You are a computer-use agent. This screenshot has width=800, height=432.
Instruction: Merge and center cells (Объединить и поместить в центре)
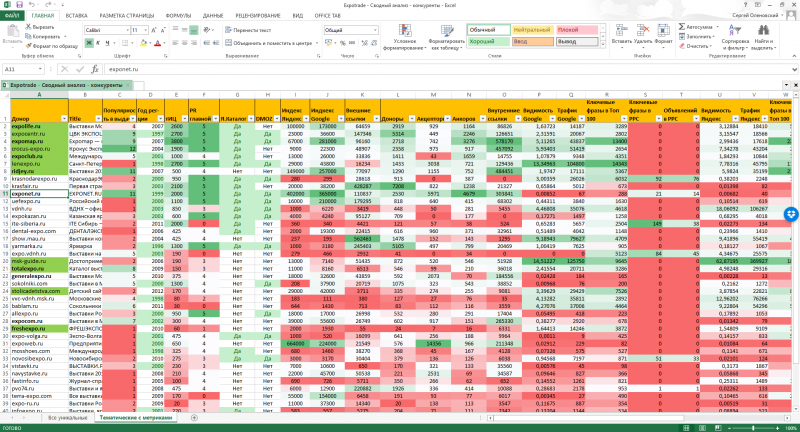tap(269, 43)
